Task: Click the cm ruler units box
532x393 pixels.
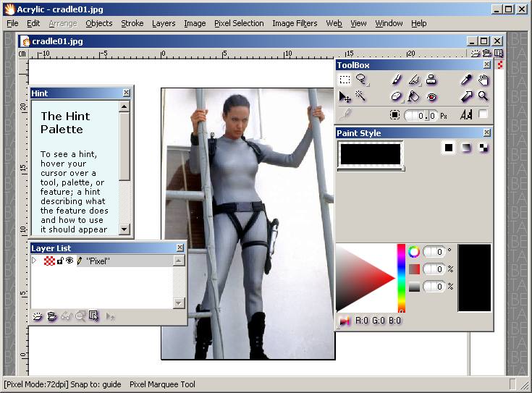Action: click(22, 54)
